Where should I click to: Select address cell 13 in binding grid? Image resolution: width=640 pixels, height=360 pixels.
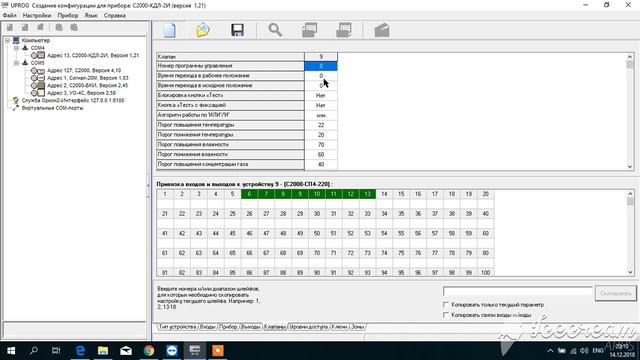[x=367, y=194]
